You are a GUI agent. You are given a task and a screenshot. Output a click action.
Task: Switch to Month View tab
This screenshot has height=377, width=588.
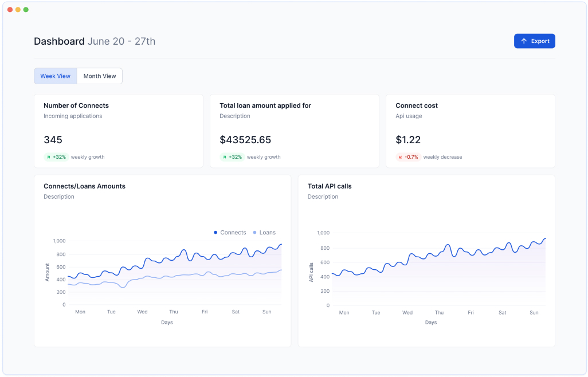tap(100, 76)
